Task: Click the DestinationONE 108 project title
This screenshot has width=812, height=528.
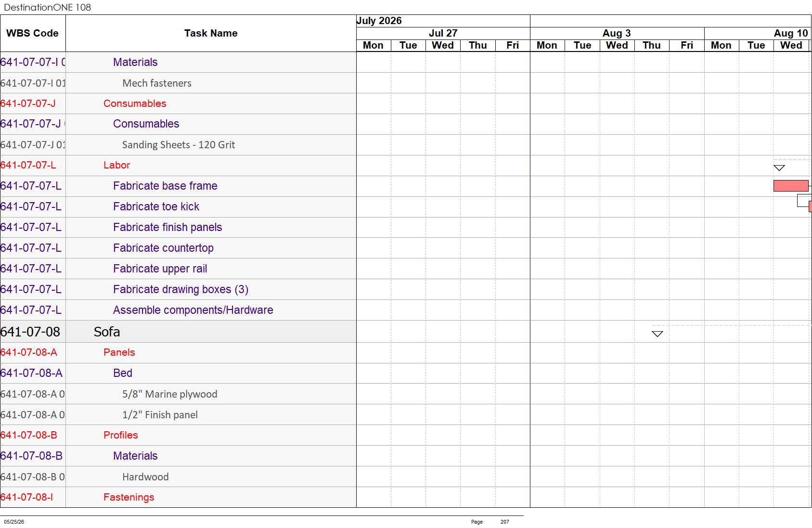Action: (x=47, y=7)
